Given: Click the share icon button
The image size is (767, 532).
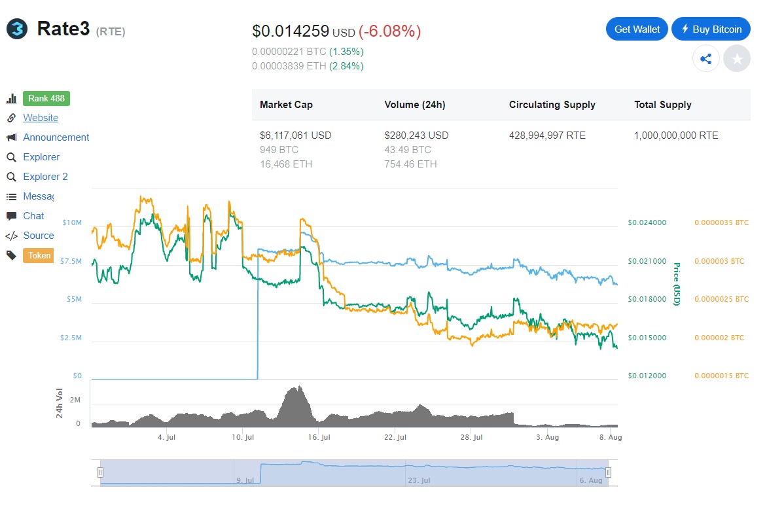Looking at the screenshot, I should coord(706,59).
